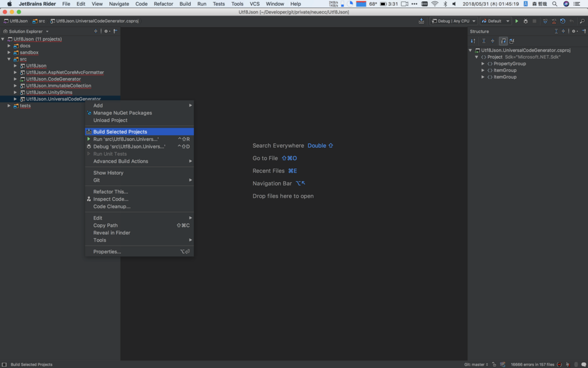Run the Default configuration with green play
Screen dimensions: 588x368
tap(517, 21)
